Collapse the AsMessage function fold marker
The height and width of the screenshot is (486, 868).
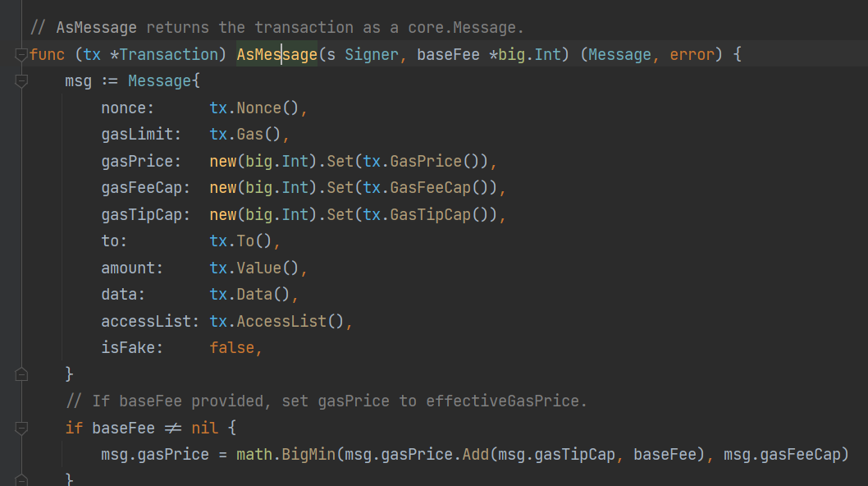click(x=21, y=55)
